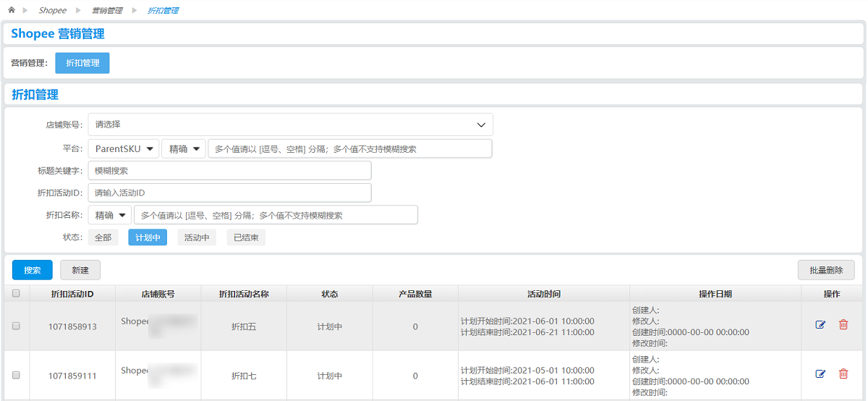Check the row 1071859111 checkbox
Image resolution: width=868 pixels, height=401 pixels.
[x=16, y=376]
